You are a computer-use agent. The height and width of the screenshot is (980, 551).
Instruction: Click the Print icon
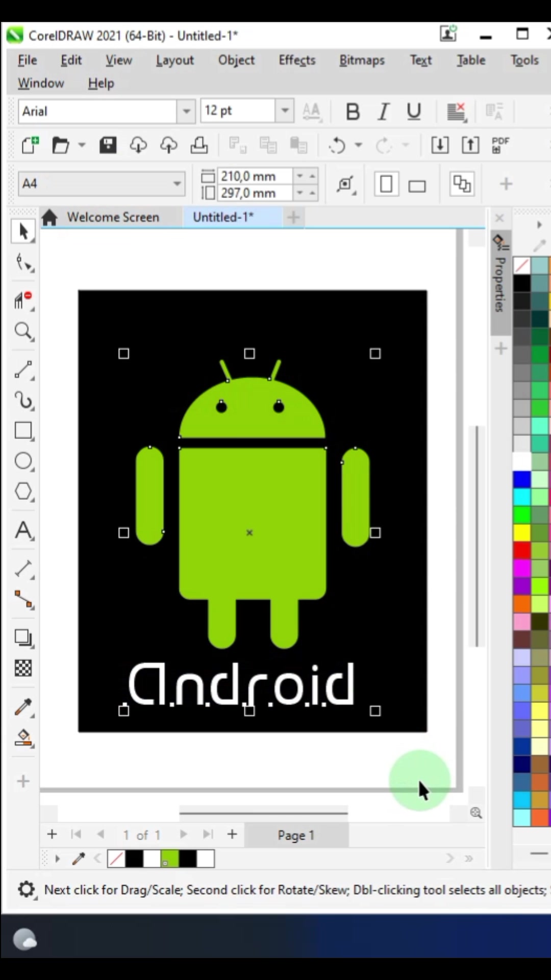(x=199, y=145)
